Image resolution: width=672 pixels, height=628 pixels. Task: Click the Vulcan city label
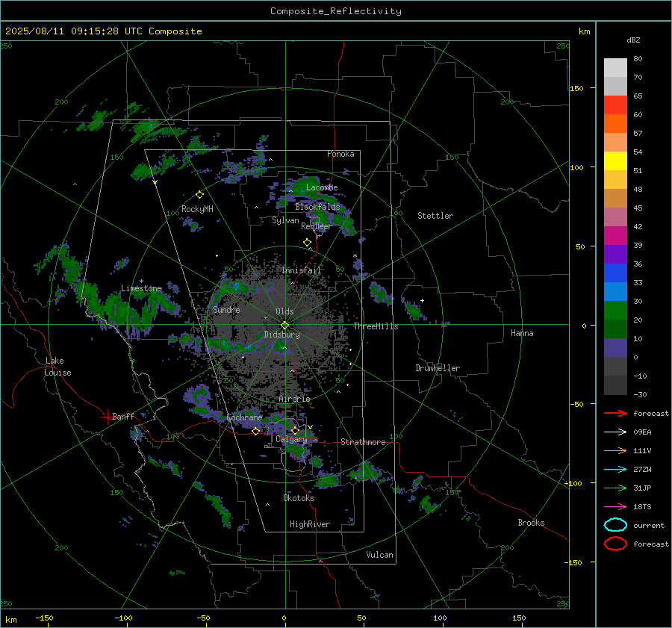[x=379, y=555]
